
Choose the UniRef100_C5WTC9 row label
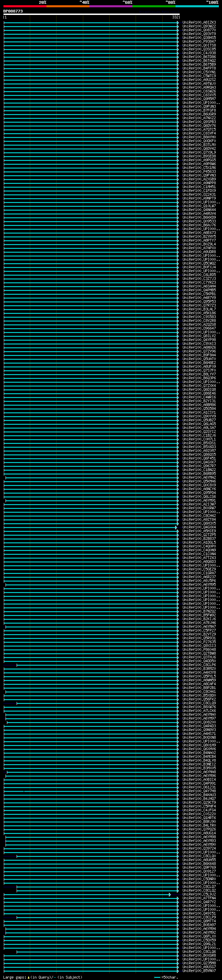[x=199, y=76]
